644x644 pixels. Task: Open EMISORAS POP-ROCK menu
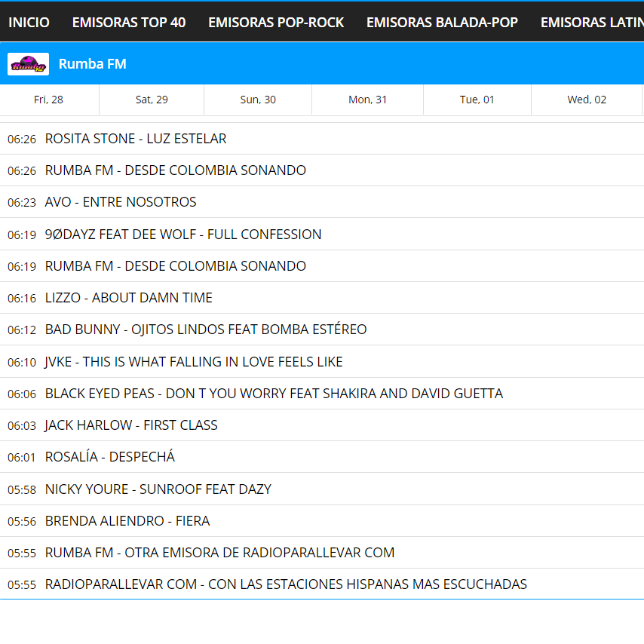click(276, 22)
